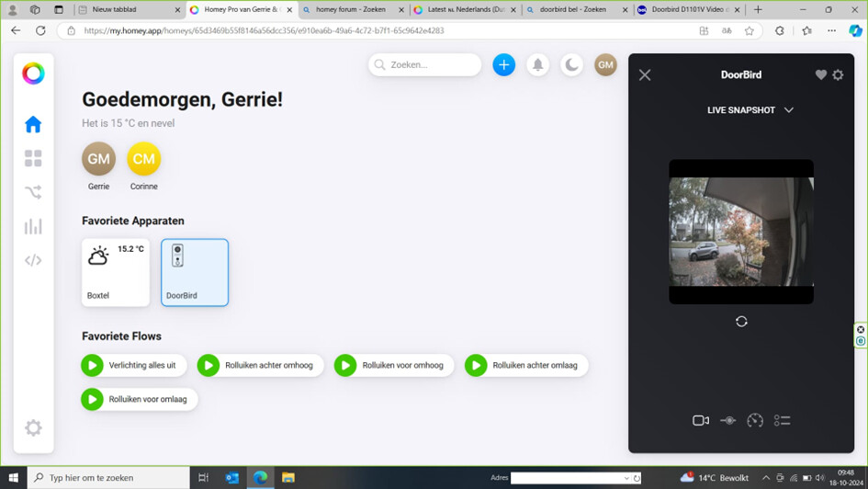Toggle DoorBird favorite heart
Viewport: 868px width, 489px height.
point(821,74)
